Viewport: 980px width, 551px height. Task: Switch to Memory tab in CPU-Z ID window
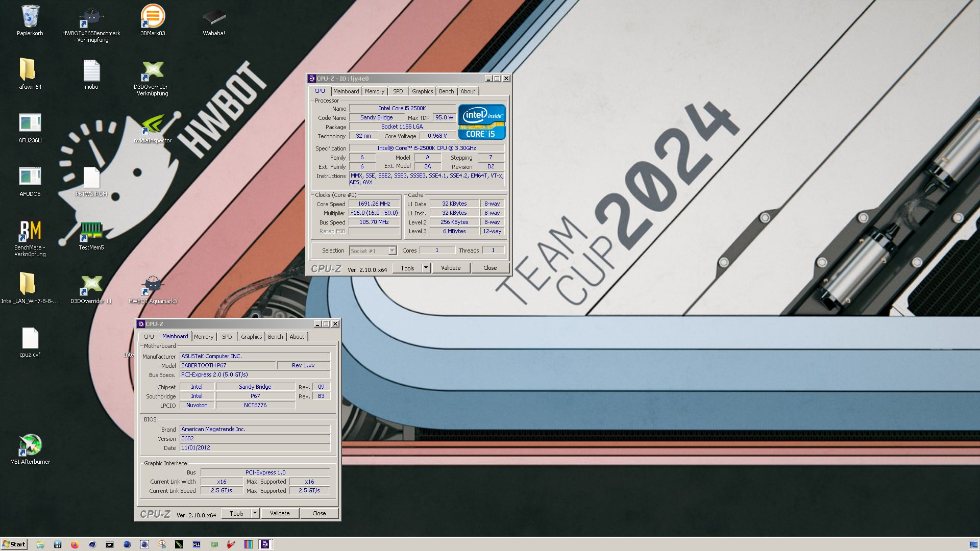[x=375, y=91]
